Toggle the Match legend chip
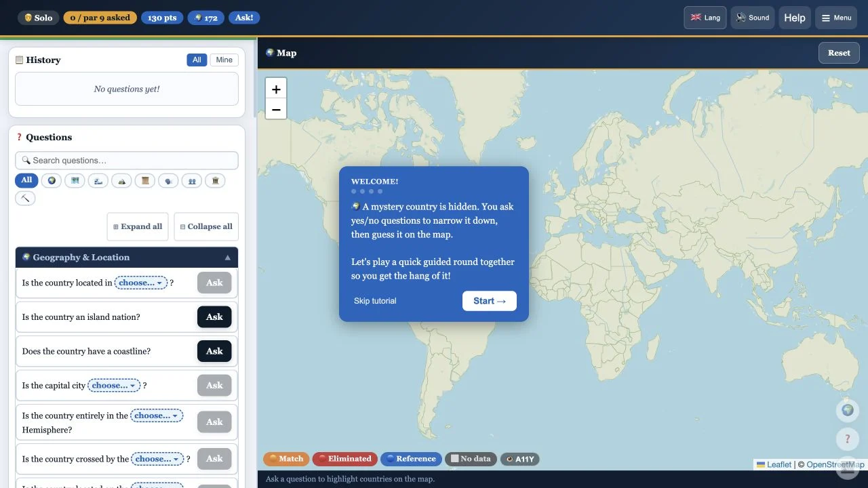 (286, 459)
